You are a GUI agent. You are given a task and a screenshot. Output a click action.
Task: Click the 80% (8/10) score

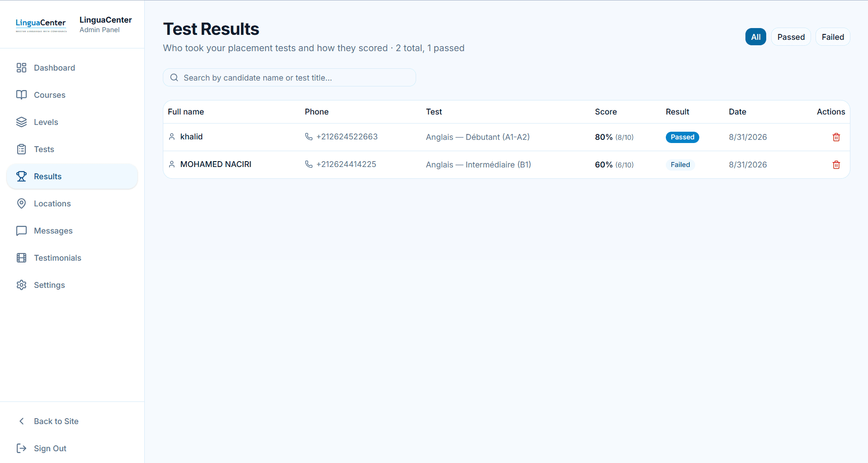(x=614, y=137)
